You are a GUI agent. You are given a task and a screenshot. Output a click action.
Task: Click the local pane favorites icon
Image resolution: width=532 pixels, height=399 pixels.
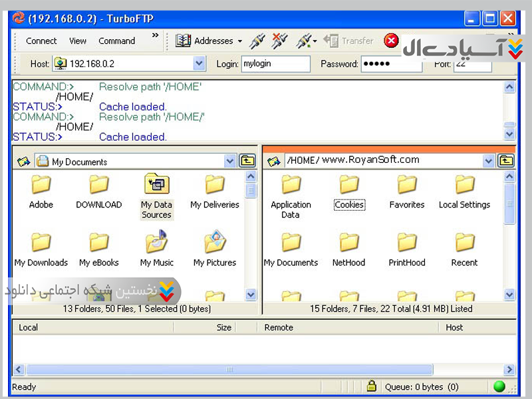coord(23,161)
